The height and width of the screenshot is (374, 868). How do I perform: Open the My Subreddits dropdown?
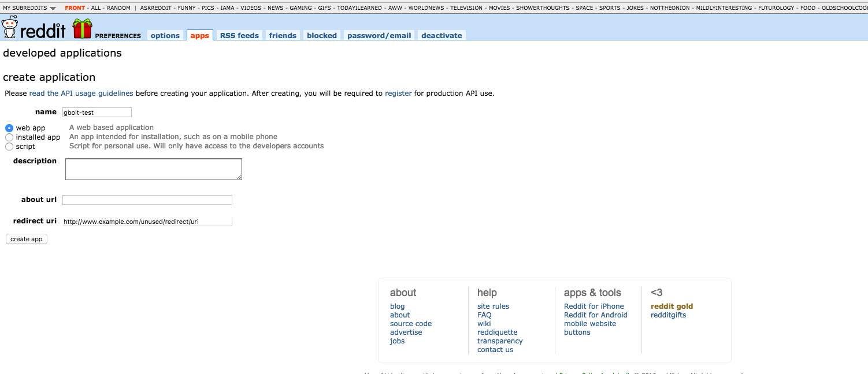point(29,8)
